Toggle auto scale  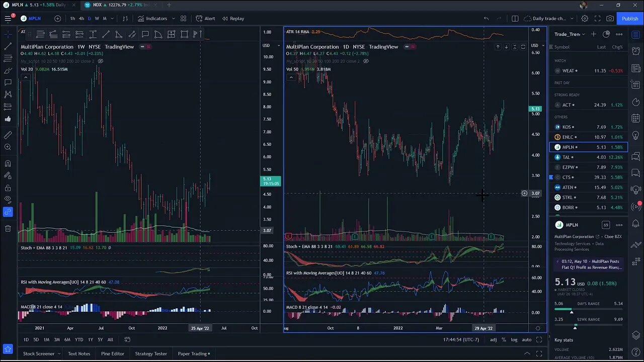pyautogui.click(x=527, y=340)
